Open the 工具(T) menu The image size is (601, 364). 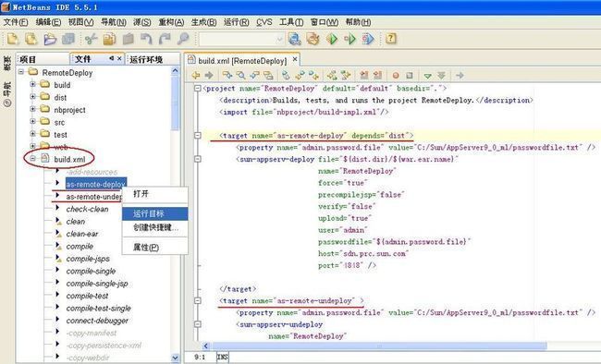(291, 22)
